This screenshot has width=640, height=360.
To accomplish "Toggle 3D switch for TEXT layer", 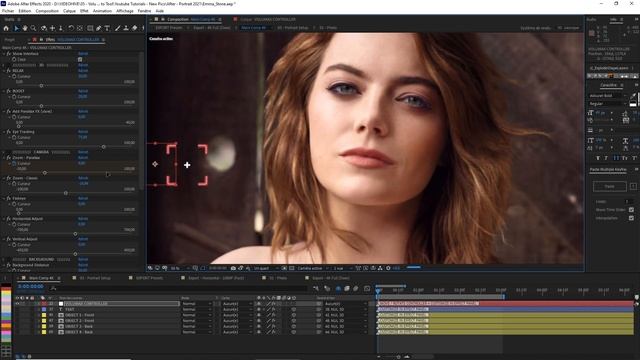I will pyautogui.click(x=294, y=309).
